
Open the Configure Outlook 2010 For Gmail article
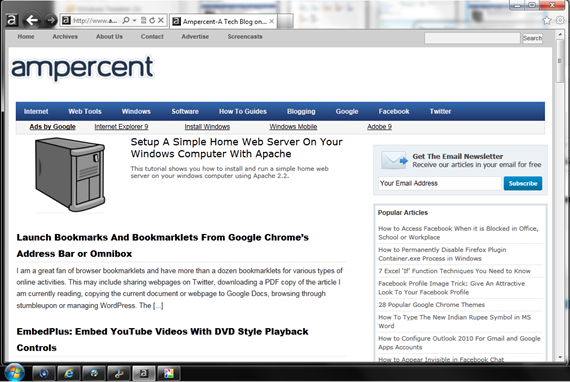459,343
